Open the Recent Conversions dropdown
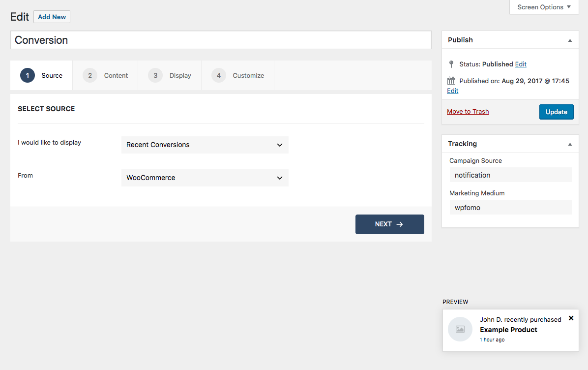Screen dimensions: 588x370 click(205, 145)
